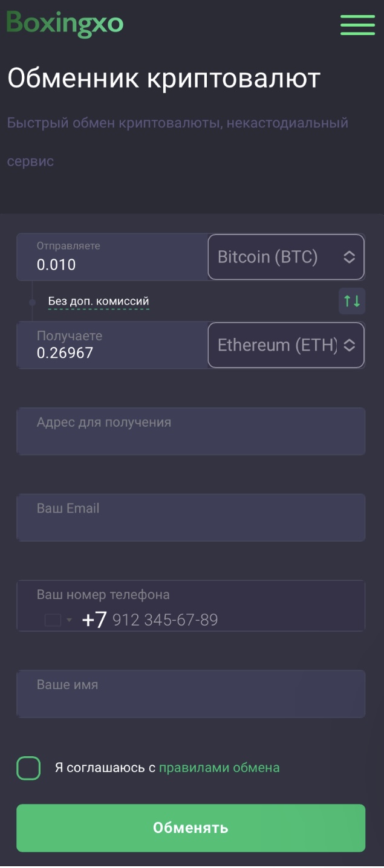Image resolution: width=384 pixels, height=868 pixels.
Task: Click the 'Я соглашаюсь с' label text
Action: click(100, 768)
